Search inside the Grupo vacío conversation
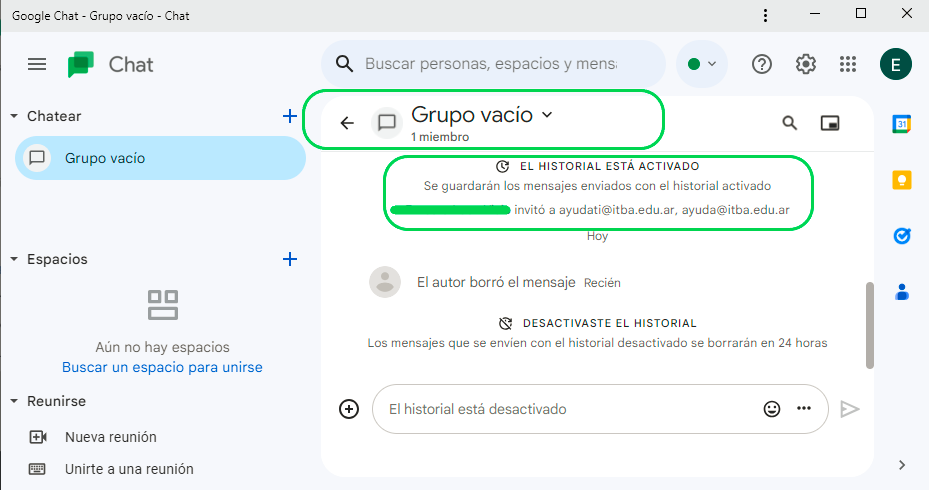 pyautogui.click(x=790, y=123)
